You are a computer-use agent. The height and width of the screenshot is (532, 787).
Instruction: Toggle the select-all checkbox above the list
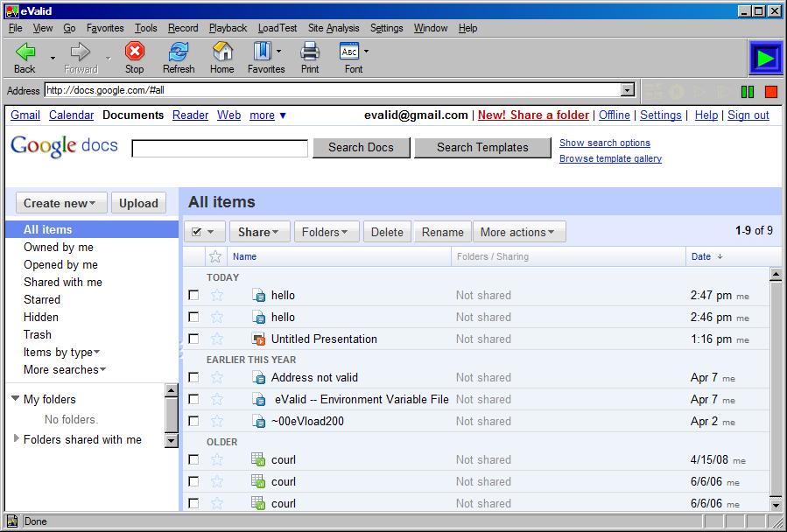click(197, 232)
